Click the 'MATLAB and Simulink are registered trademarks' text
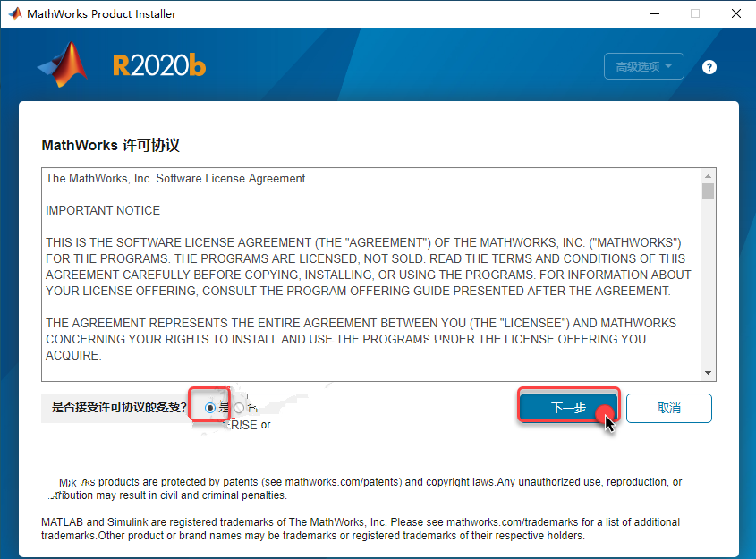 pyautogui.click(x=361, y=529)
